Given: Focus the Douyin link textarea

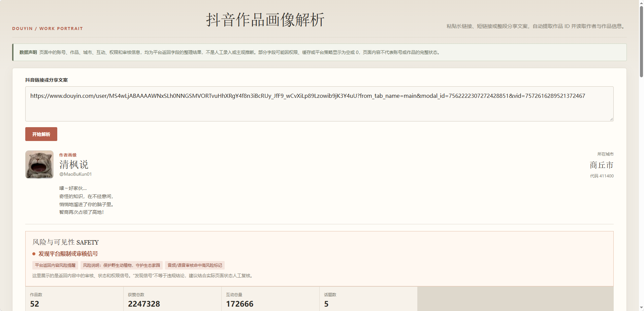Looking at the screenshot, I should pyautogui.click(x=319, y=104).
